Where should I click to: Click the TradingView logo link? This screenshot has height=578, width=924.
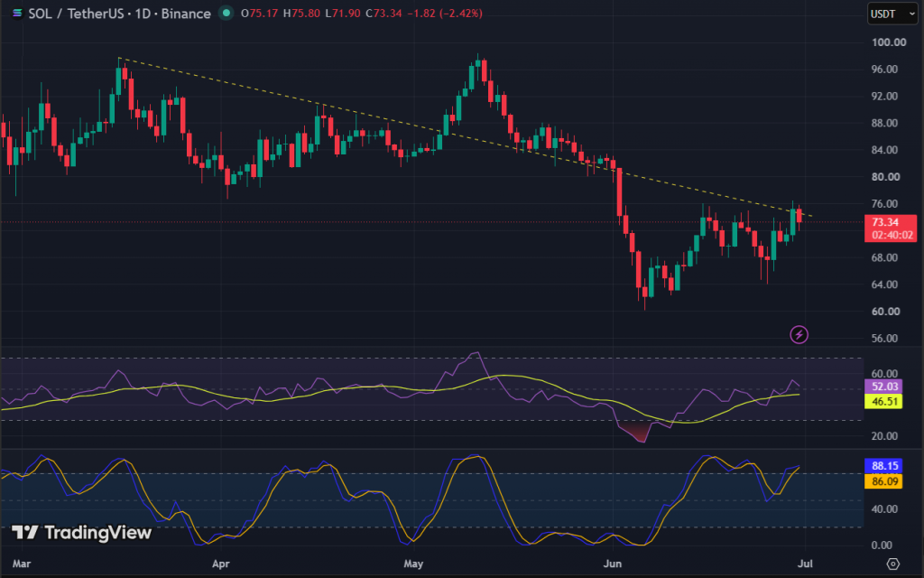pos(82,533)
